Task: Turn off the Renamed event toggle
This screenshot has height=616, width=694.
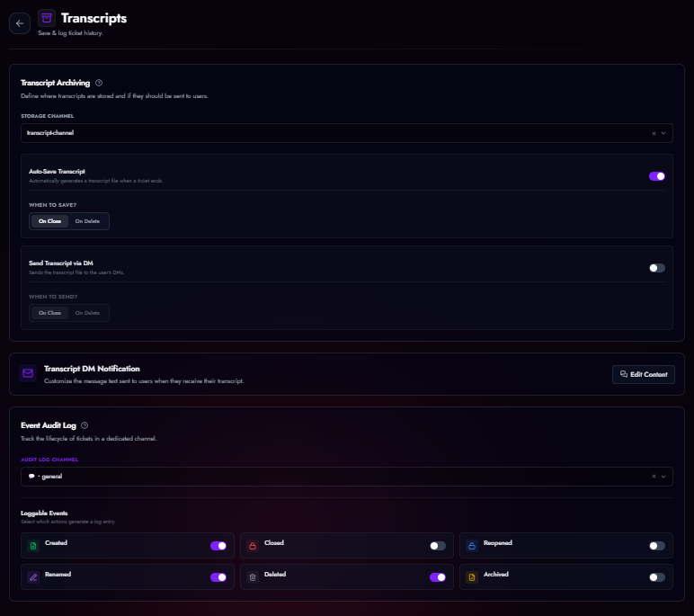Action: coord(218,577)
